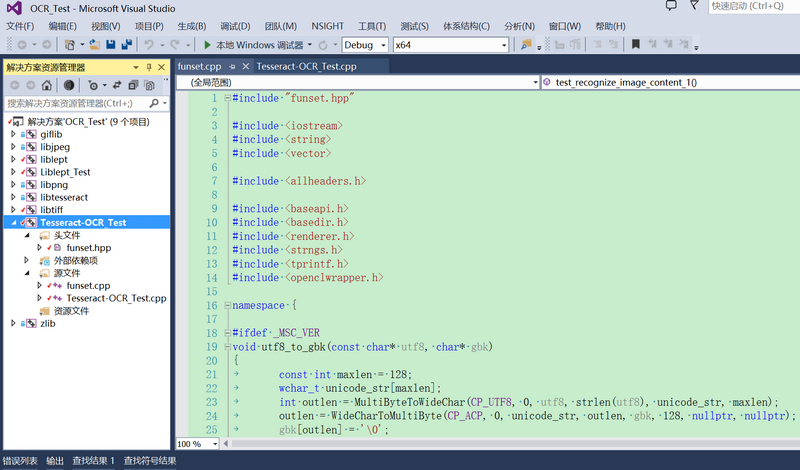The width and height of the screenshot is (800, 470).
Task: Open the 错误列表 bottom tab
Action: coord(20,461)
